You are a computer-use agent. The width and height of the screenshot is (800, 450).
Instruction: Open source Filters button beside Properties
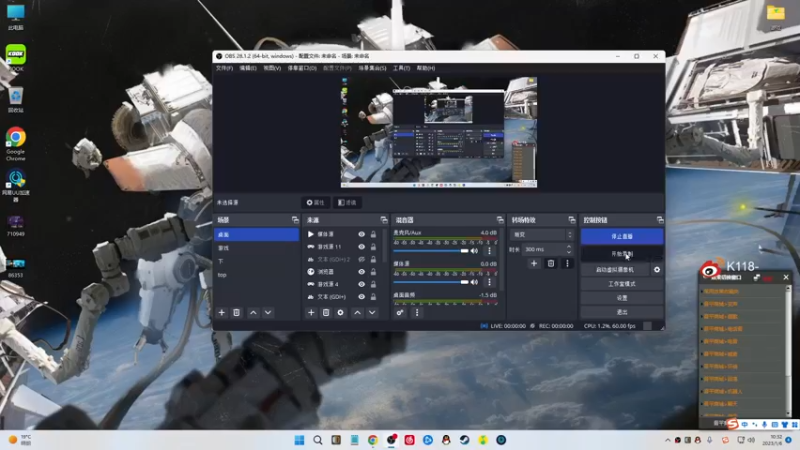pyautogui.click(x=347, y=203)
